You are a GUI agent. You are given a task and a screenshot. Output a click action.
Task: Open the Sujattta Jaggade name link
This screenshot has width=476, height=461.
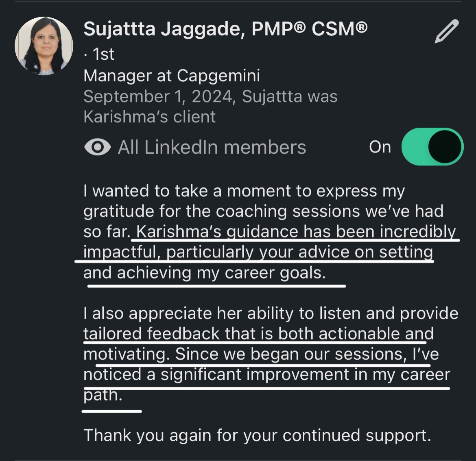pos(164,29)
